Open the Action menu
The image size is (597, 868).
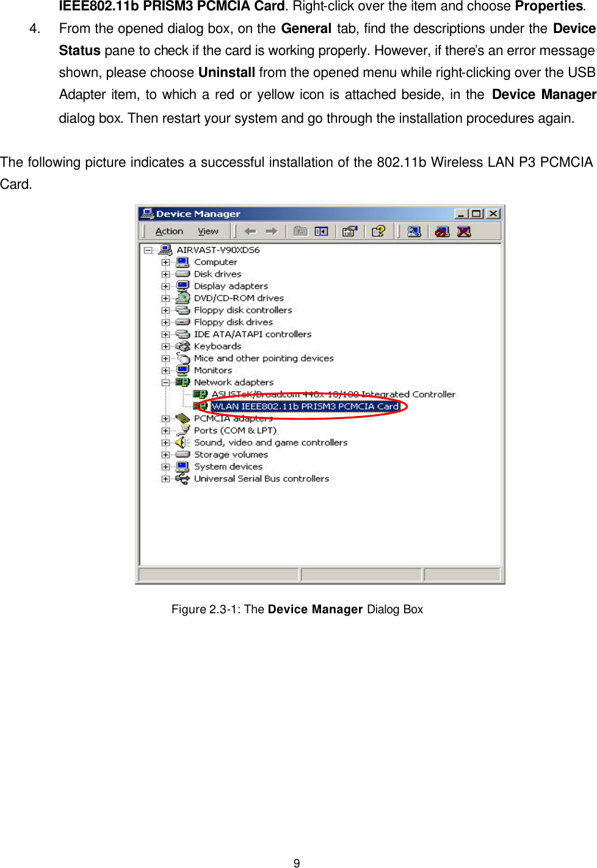[169, 231]
